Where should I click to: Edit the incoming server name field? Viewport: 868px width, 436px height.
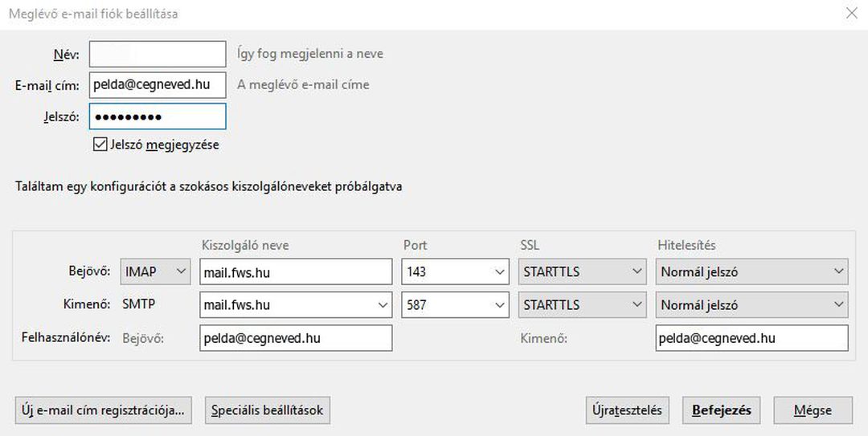tap(296, 271)
